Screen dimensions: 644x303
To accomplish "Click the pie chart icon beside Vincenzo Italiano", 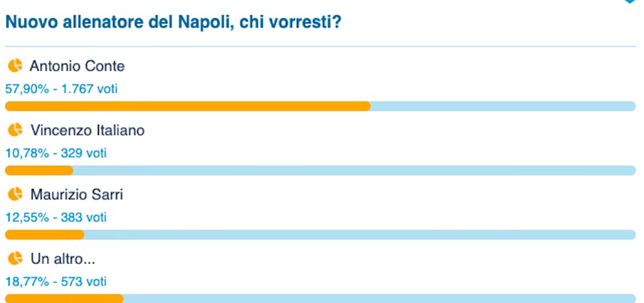I will click(x=15, y=130).
